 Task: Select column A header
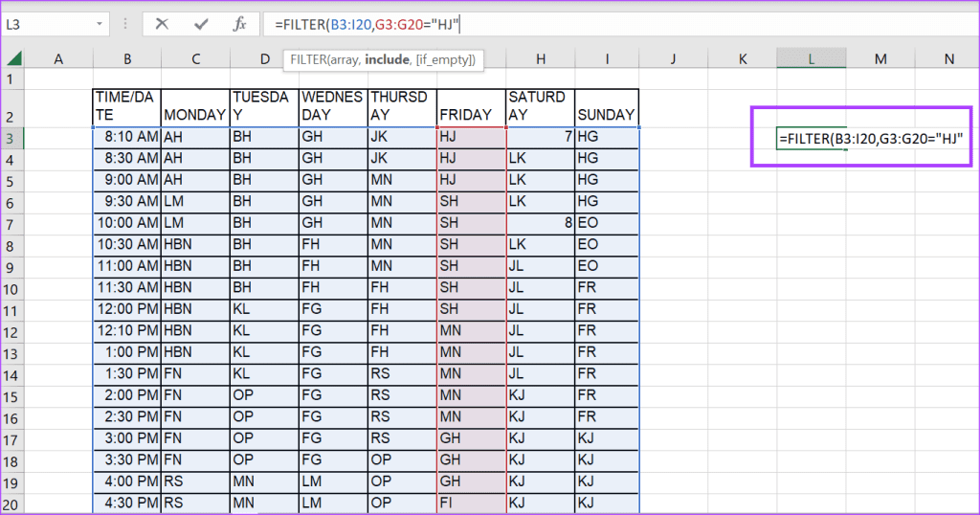[x=58, y=59]
